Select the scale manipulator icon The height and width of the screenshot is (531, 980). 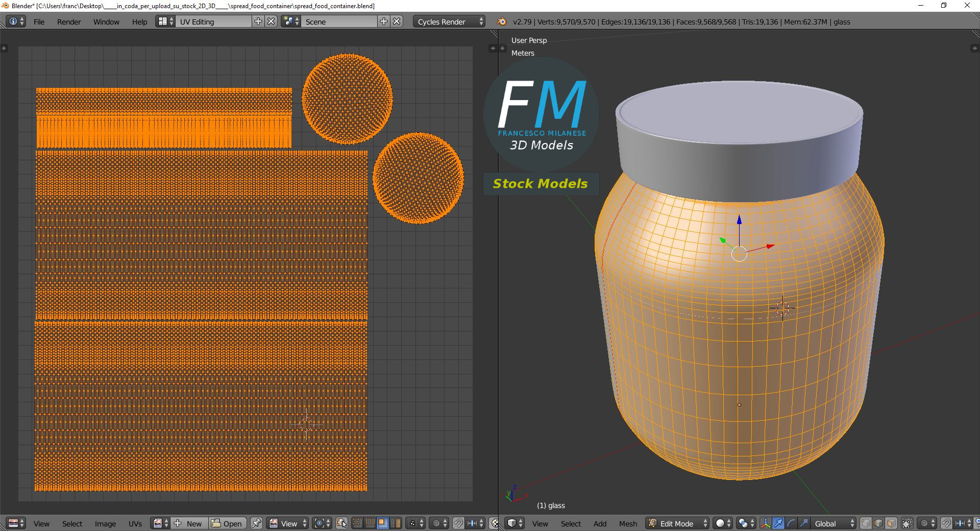click(804, 523)
